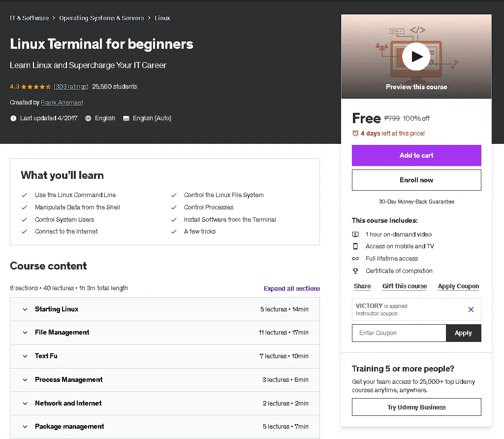Click the 11 lectures • 17min text
The image size is (504, 439).
coord(283,333)
